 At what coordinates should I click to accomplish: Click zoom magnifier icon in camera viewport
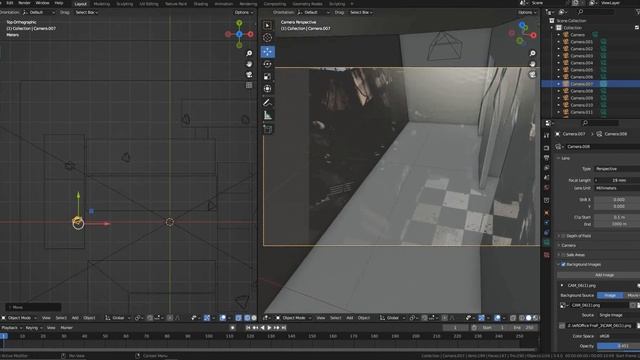coord(532,53)
